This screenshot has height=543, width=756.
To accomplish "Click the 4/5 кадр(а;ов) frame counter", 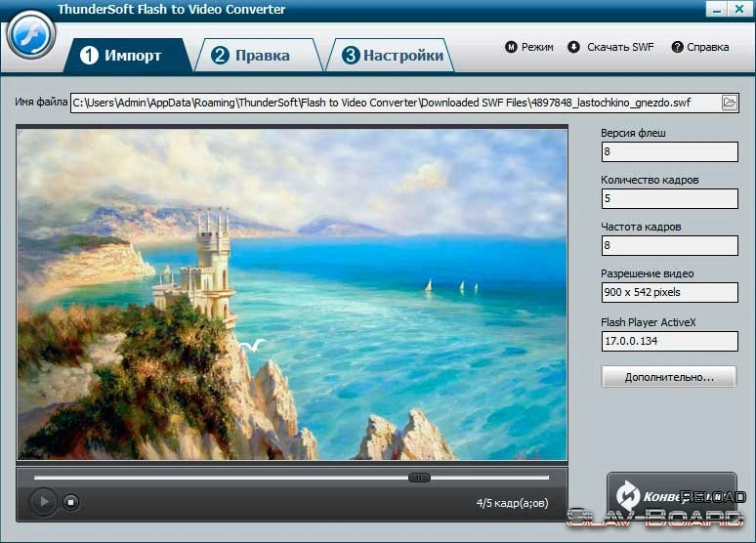I will 512,503.
